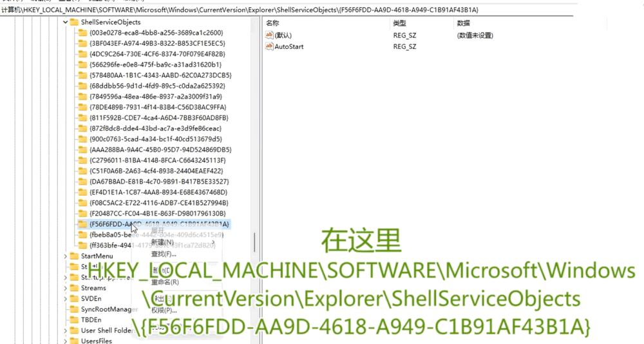Click REG_SZ in the (默认) row
Image resolution: width=644 pixels, height=344 pixels.
405,36
